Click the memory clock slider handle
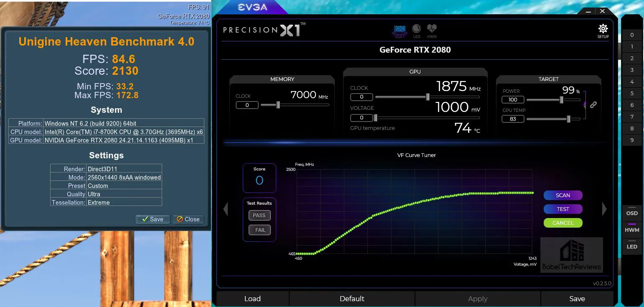Image resolution: width=644 pixels, height=307 pixels. click(278, 105)
